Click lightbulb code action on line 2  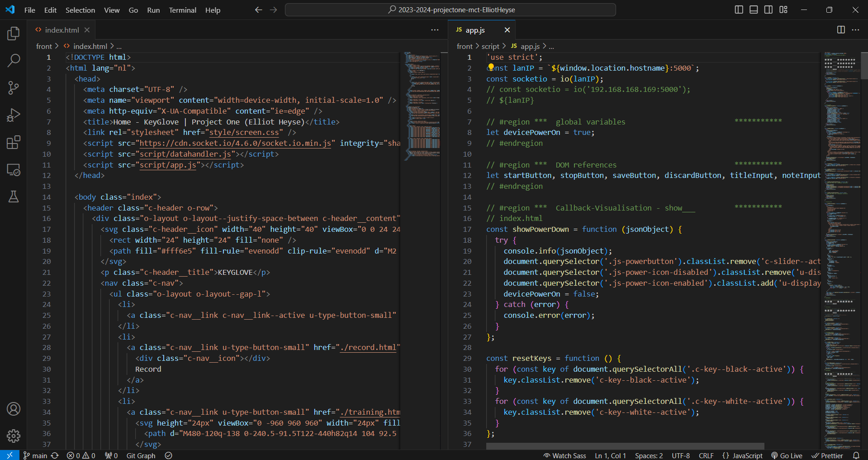(x=491, y=67)
